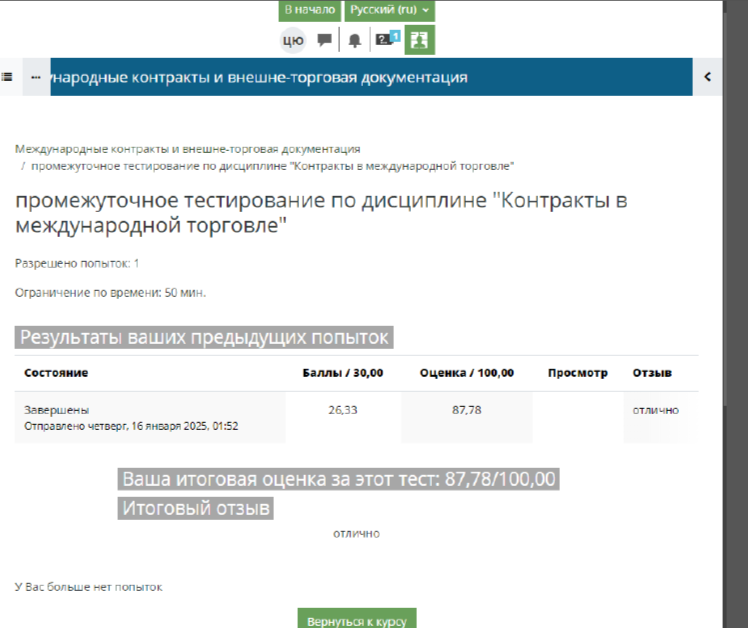Viewport: 748px width, 628px height.
Task: Click the 'Завершены' attempt status cell
Action: (57, 410)
